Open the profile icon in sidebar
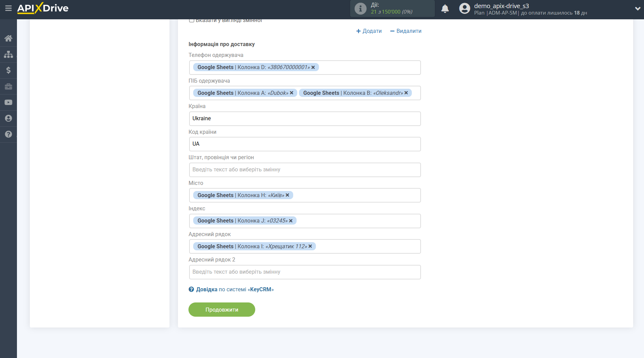The width and height of the screenshot is (644, 358). click(8, 118)
